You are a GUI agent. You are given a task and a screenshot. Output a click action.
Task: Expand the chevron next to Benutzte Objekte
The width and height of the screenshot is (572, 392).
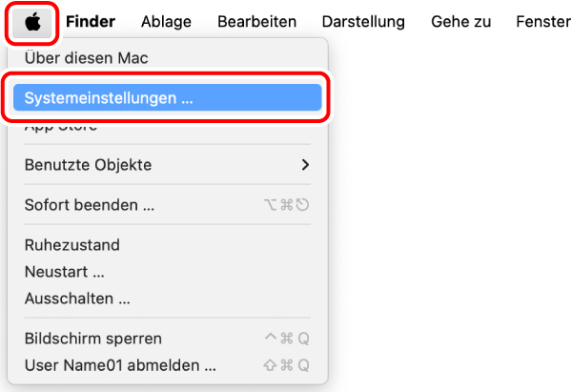(305, 165)
